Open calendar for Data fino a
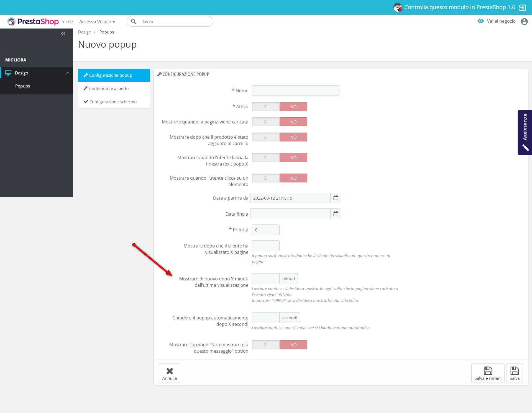The height and width of the screenshot is (413, 532). (x=336, y=214)
